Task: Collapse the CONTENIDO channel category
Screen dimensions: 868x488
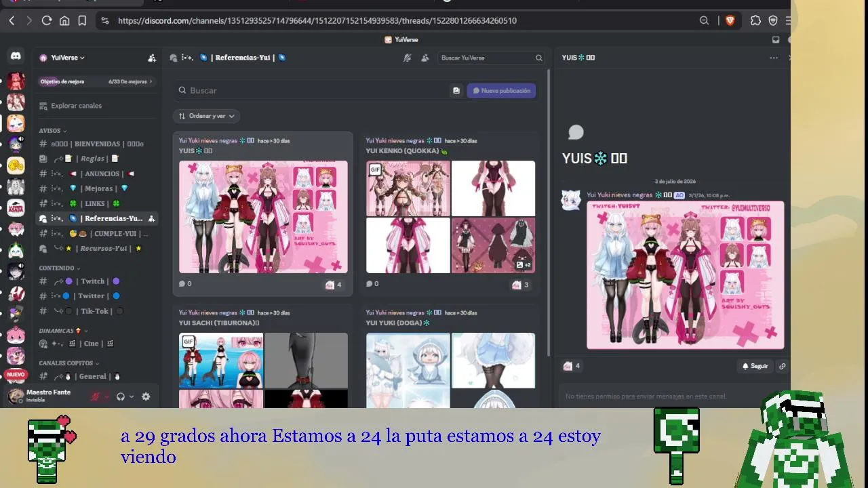Action: [x=59, y=268]
